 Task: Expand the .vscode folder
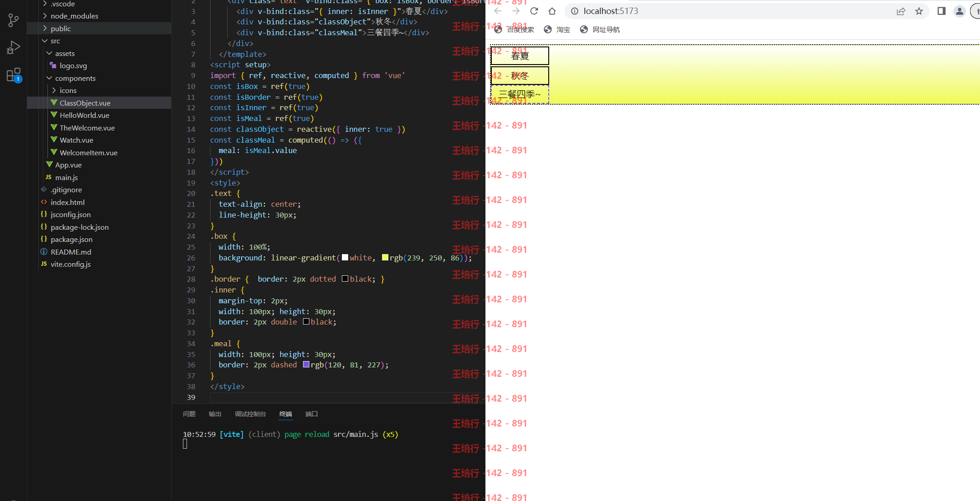tap(99, 4)
